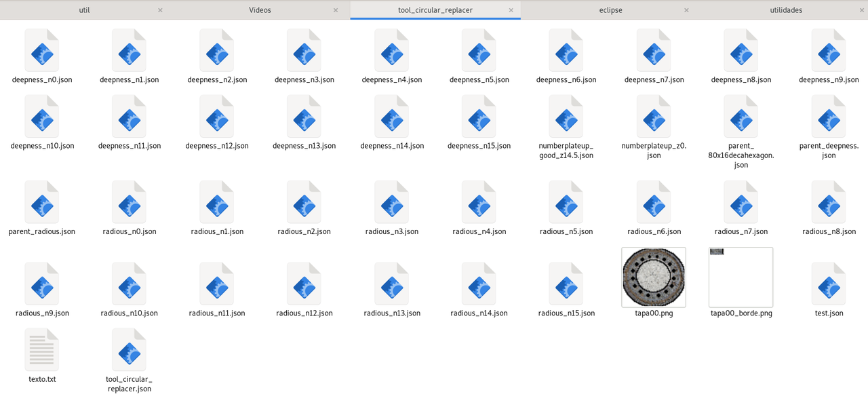
Task: Open the eclipse tab
Action: tap(610, 10)
